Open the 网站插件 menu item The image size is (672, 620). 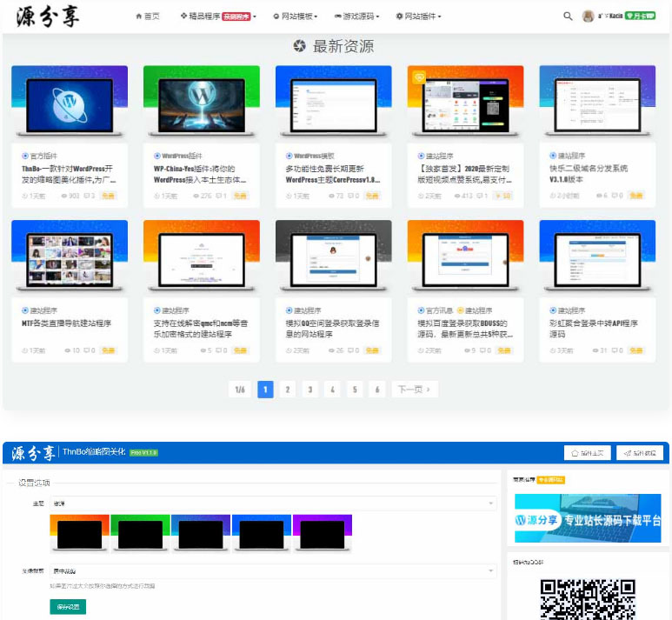[418, 16]
